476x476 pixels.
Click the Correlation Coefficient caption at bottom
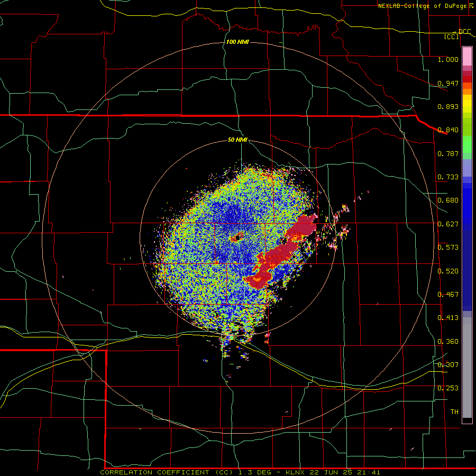click(240, 472)
